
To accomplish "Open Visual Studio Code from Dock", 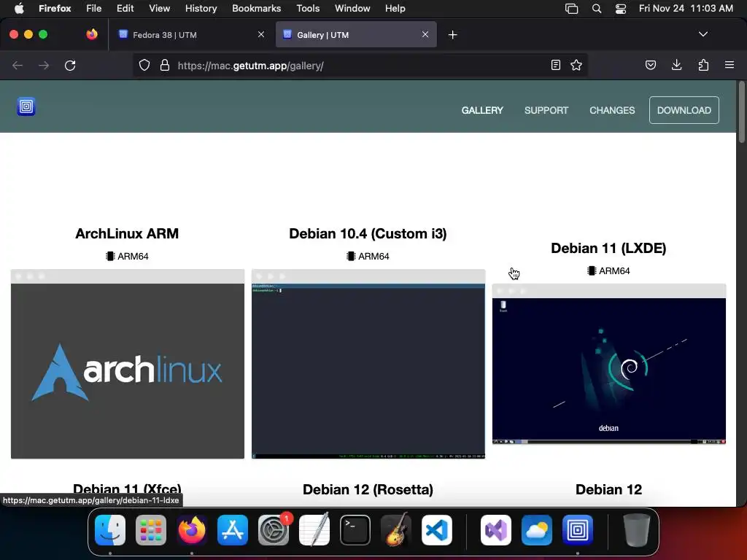I will pos(437,530).
